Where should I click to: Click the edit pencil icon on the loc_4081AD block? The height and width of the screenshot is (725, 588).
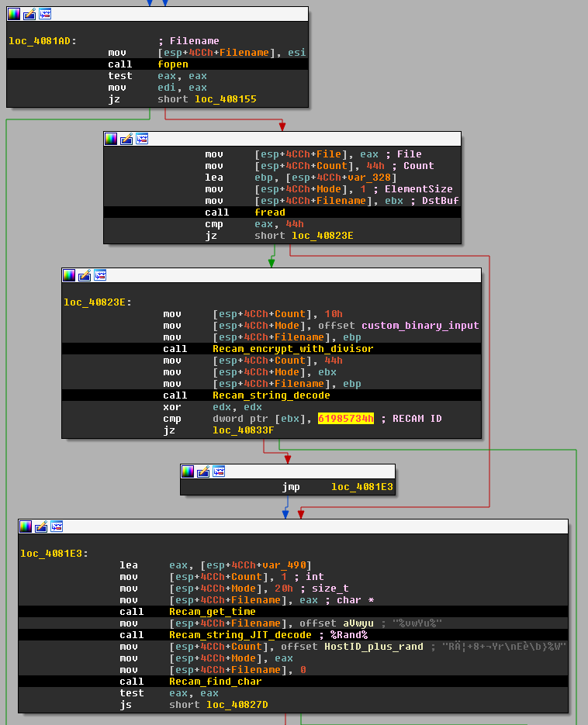point(29,14)
